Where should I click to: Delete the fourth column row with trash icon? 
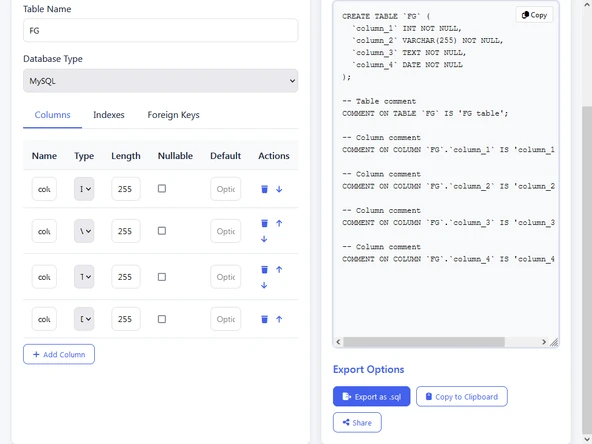(264, 319)
